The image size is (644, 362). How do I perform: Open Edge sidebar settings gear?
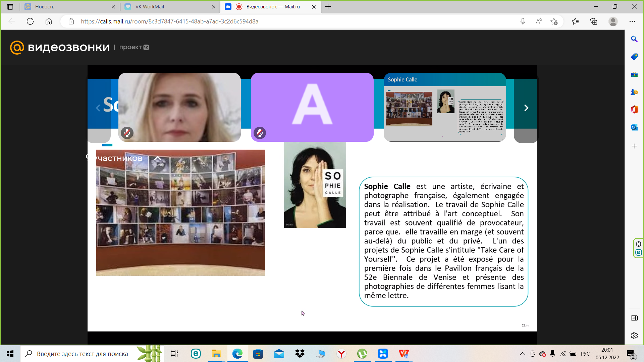tap(634, 336)
